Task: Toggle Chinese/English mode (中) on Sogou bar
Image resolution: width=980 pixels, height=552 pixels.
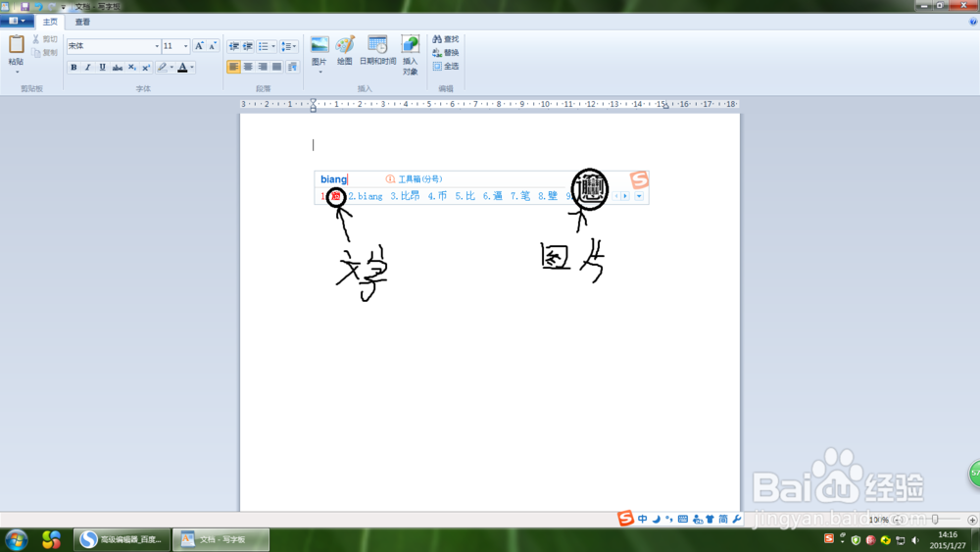Action: click(643, 519)
